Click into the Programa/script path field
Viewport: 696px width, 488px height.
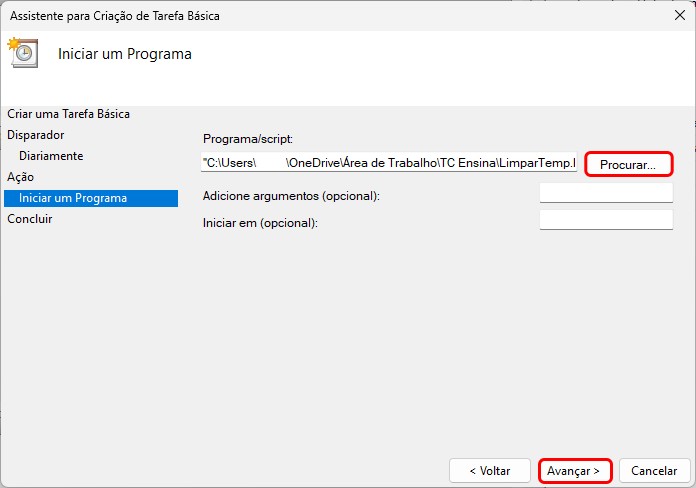[x=388, y=163]
